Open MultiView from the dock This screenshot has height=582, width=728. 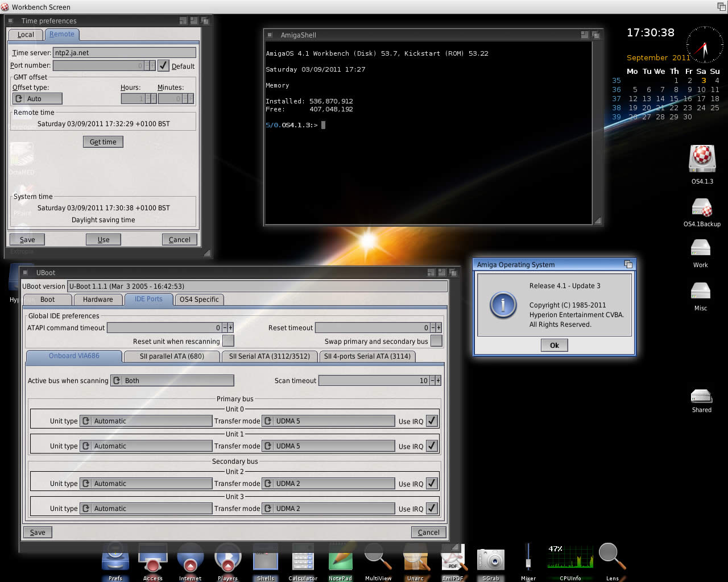point(378,558)
